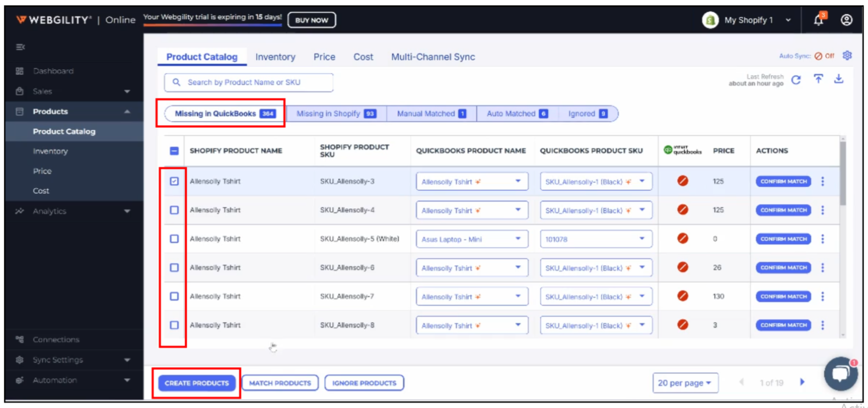Click the Create Products button
868x408 pixels.
(x=197, y=383)
